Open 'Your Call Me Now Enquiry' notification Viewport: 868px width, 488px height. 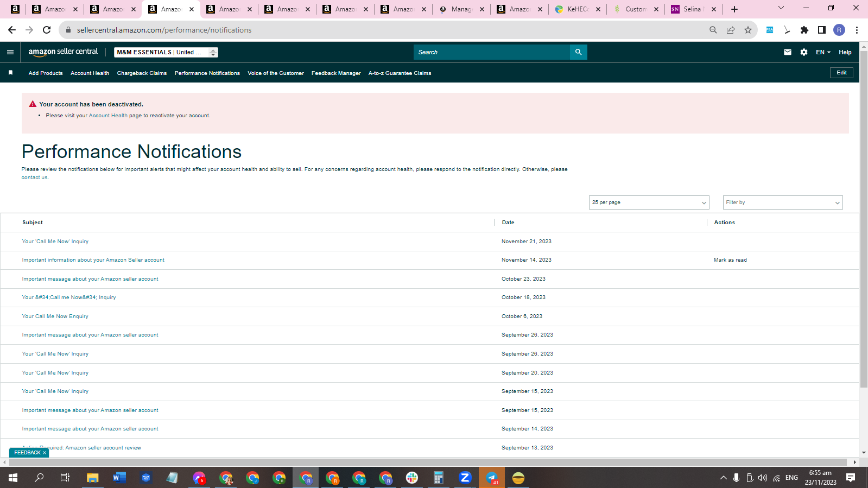55,316
